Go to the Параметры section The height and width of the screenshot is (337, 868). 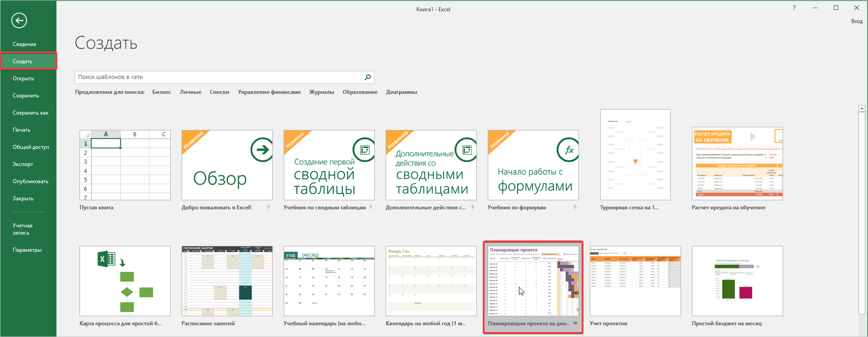[x=27, y=250]
